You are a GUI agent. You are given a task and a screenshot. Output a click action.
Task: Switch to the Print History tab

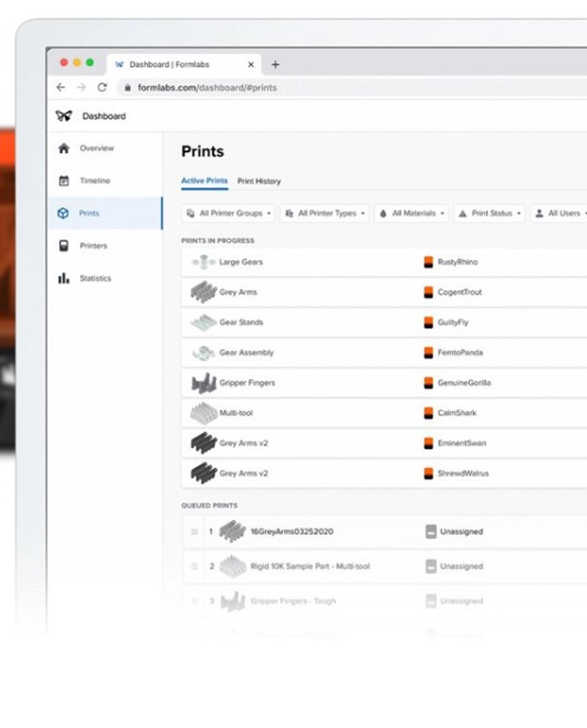tap(259, 181)
